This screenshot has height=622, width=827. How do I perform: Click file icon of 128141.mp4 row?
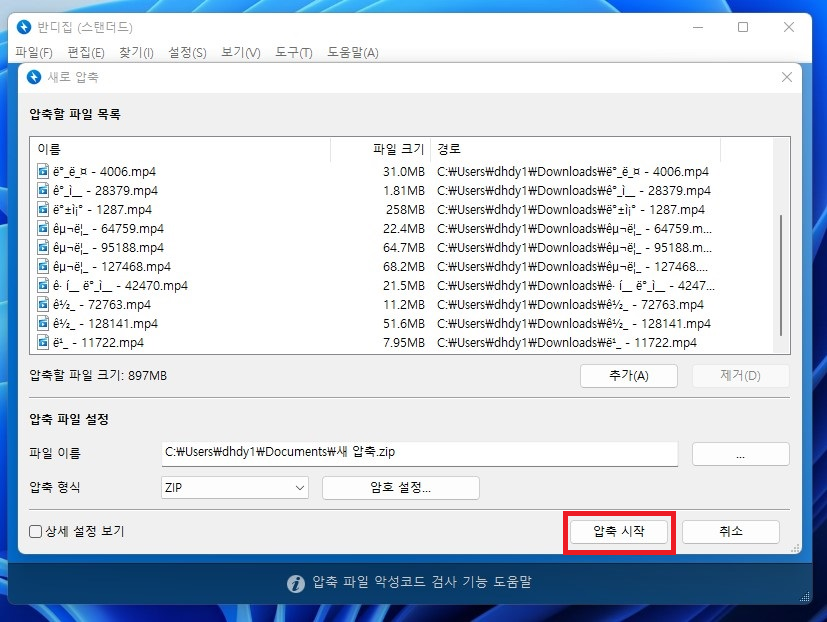tap(43, 323)
